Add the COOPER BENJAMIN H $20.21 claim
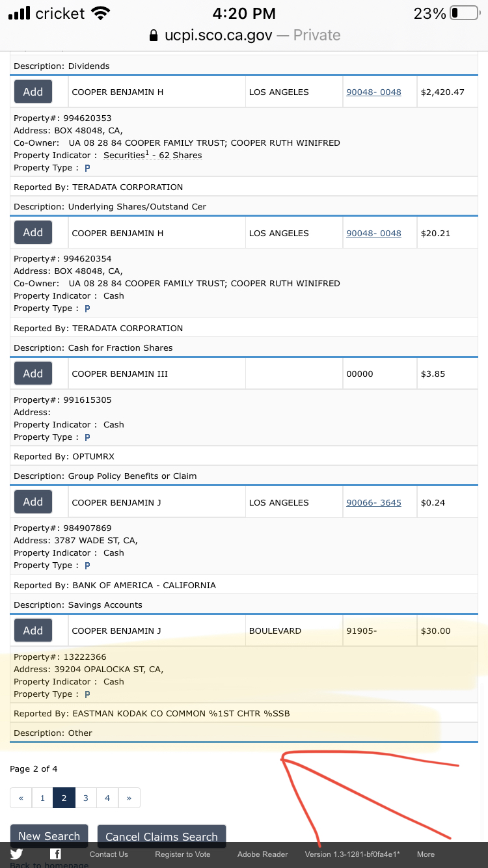Screen dimensions: 488x868 pyautogui.click(x=33, y=233)
